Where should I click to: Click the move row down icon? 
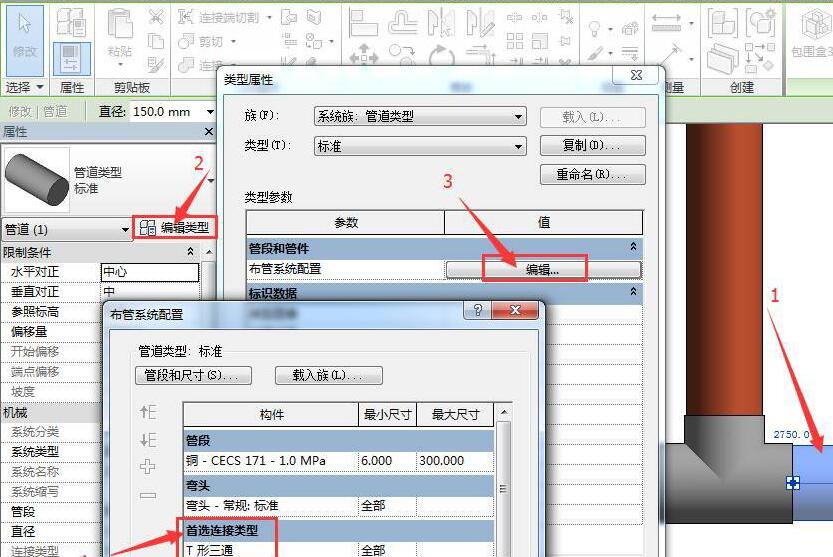click(x=148, y=440)
